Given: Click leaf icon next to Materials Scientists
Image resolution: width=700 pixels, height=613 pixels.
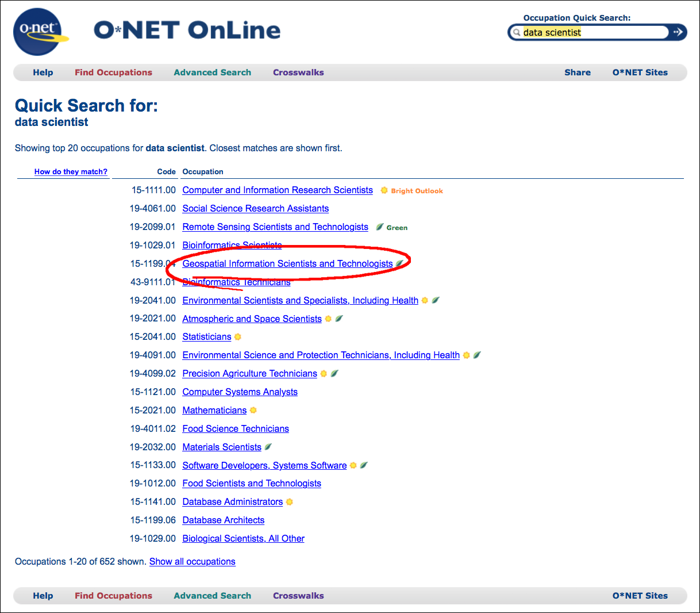Looking at the screenshot, I should (268, 447).
